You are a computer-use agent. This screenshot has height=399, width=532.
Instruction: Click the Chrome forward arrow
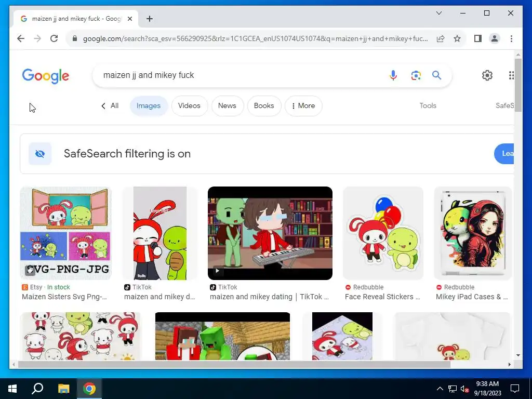37,38
